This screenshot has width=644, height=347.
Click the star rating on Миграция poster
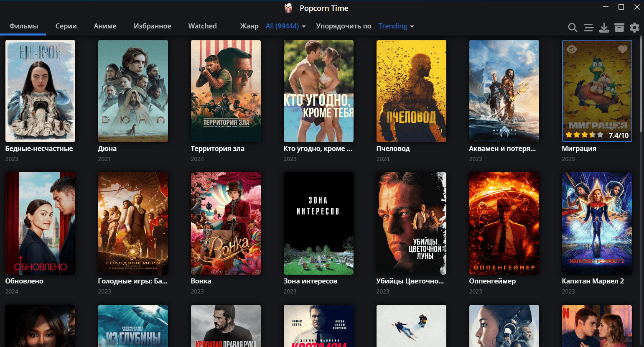coord(584,135)
